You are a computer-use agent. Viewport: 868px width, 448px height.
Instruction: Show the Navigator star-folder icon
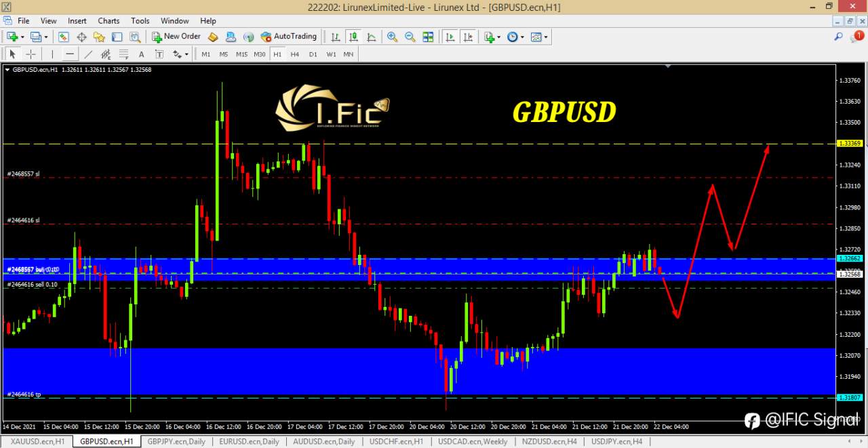[99, 37]
